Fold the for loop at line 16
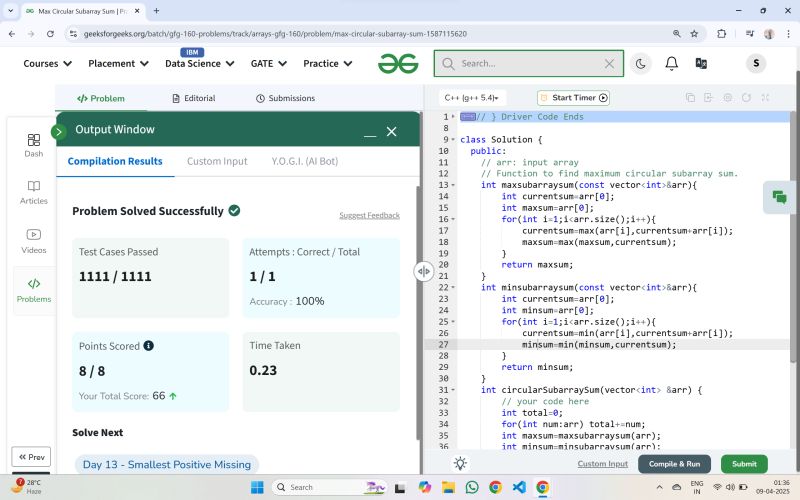Viewport: 800px width, 500px height. coord(453,219)
